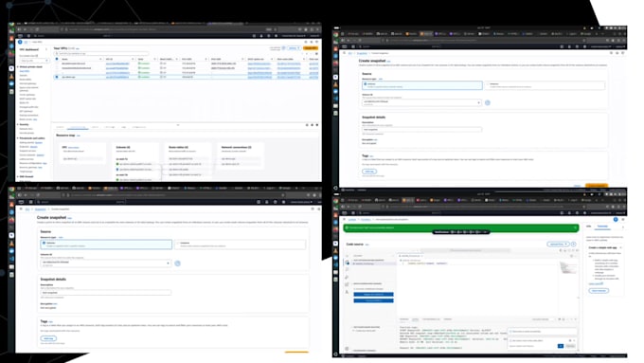Screen dimensions: 644x363
Task: Open CloudShell icon in the VPC window's AWS header
Action: [x=254, y=36]
